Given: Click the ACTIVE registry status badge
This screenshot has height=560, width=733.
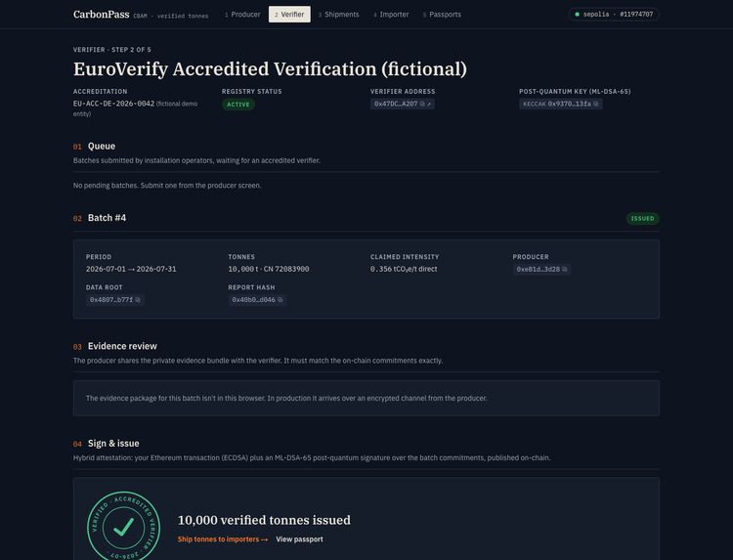Looking at the screenshot, I should tap(237, 105).
